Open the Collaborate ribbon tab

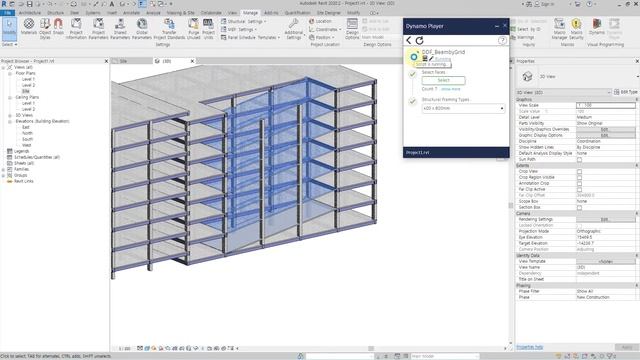coord(211,13)
